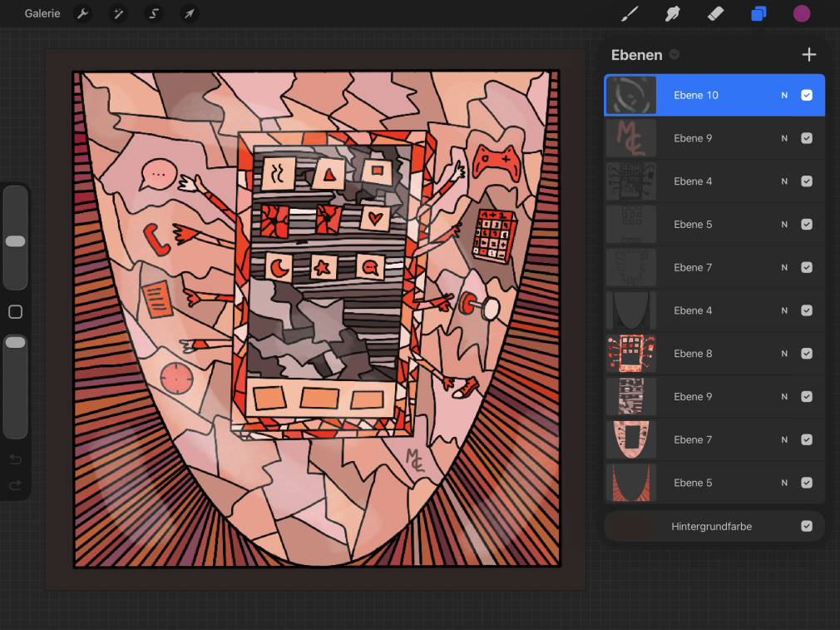This screenshot has width=840, height=630.
Task: Activate the Transform arrow tool
Action: pos(189,13)
